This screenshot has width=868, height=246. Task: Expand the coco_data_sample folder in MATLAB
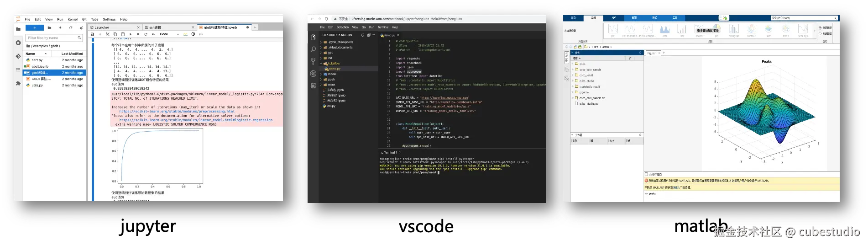(x=573, y=70)
